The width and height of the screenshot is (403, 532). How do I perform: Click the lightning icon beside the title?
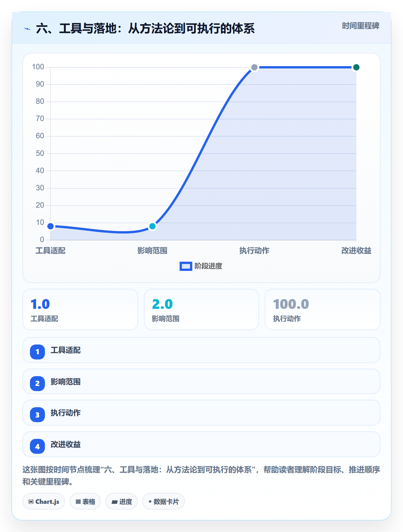[x=27, y=29]
